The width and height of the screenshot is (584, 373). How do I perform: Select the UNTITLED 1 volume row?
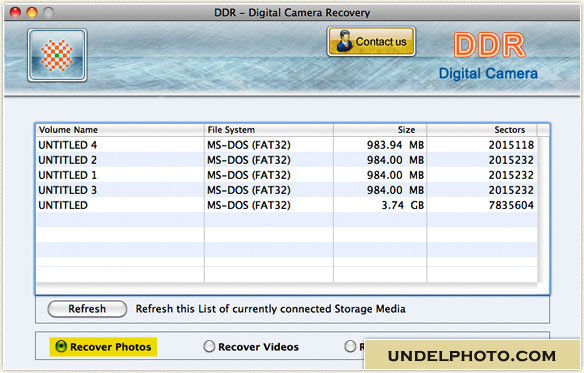coord(286,175)
